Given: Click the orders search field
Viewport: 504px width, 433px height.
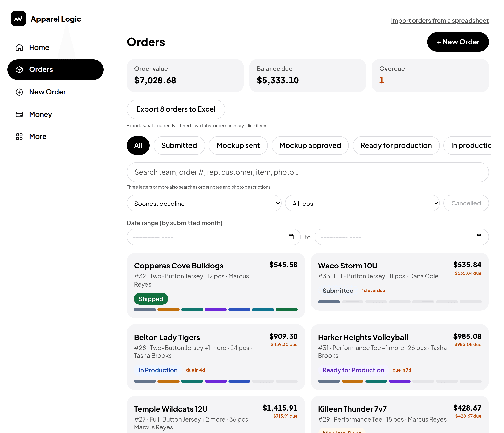Looking at the screenshot, I should 308,172.
